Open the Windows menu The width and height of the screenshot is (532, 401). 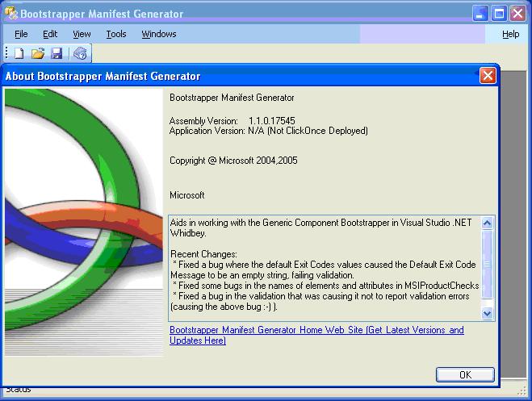point(159,34)
